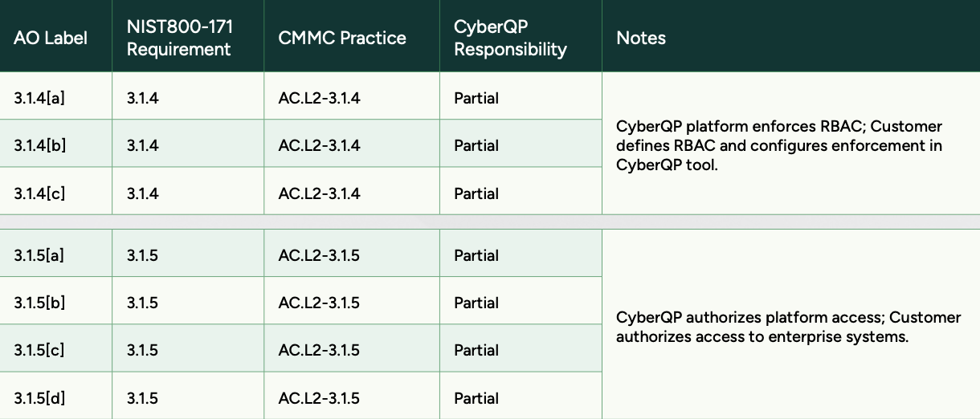Screen dimensions: 980x419
Task: Click the 3.1.4[c] AO label cell
Action: click(39, 193)
